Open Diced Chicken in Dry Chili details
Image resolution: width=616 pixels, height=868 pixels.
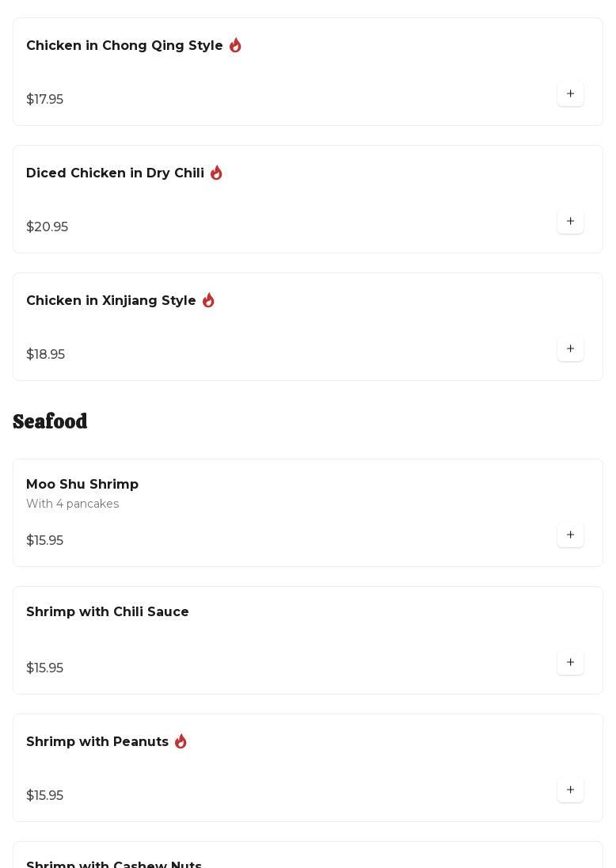click(115, 173)
